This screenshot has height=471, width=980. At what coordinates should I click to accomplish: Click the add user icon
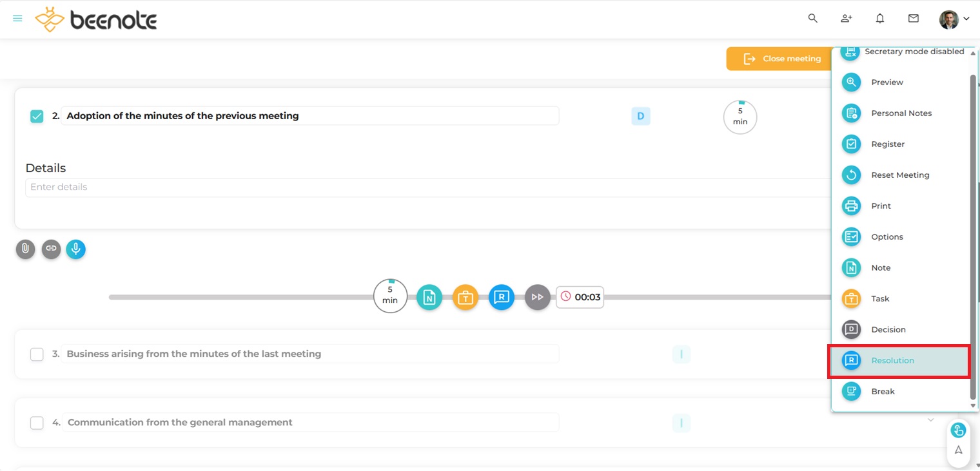click(x=847, y=19)
